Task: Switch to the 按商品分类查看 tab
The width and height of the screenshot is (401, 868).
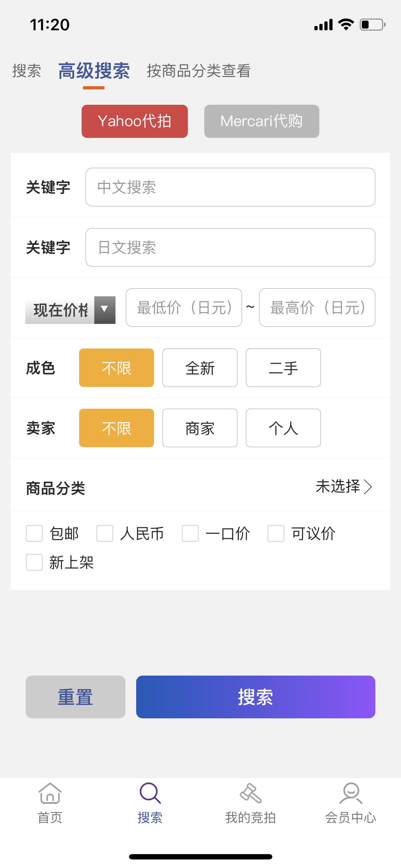Action: click(x=199, y=71)
